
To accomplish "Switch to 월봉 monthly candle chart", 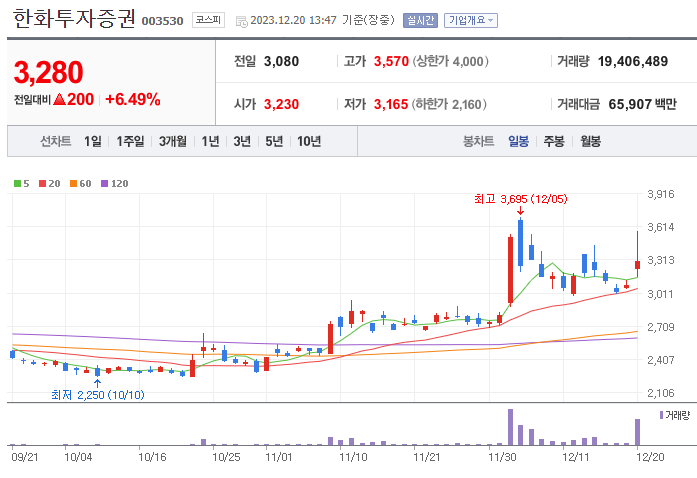I will pos(590,141).
